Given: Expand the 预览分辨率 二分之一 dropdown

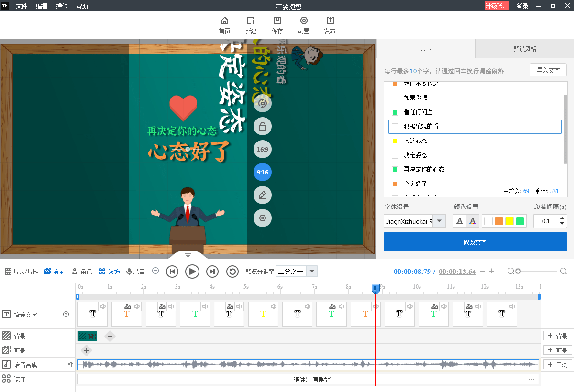Looking at the screenshot, I should [312, 272].
